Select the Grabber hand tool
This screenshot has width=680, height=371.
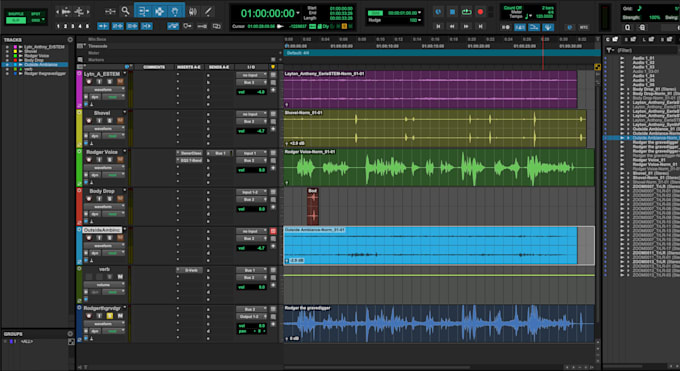[175, 11]
